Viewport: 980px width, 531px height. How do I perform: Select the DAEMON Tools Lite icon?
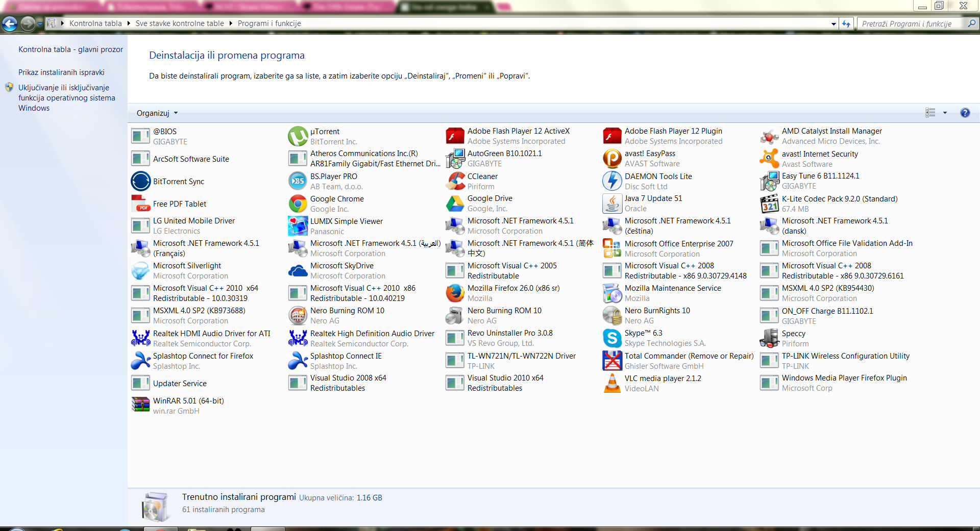coord(612,181)
